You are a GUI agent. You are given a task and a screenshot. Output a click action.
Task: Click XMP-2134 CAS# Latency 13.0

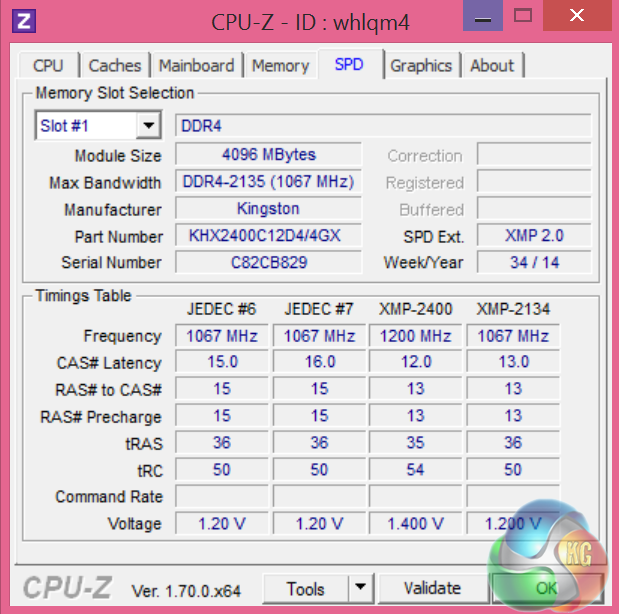tap(513, 362)
